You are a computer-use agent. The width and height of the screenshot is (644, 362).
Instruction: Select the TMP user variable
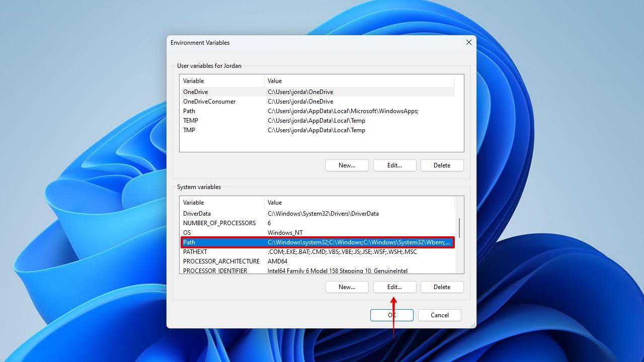pyautogui.click(x=317, y=130)
